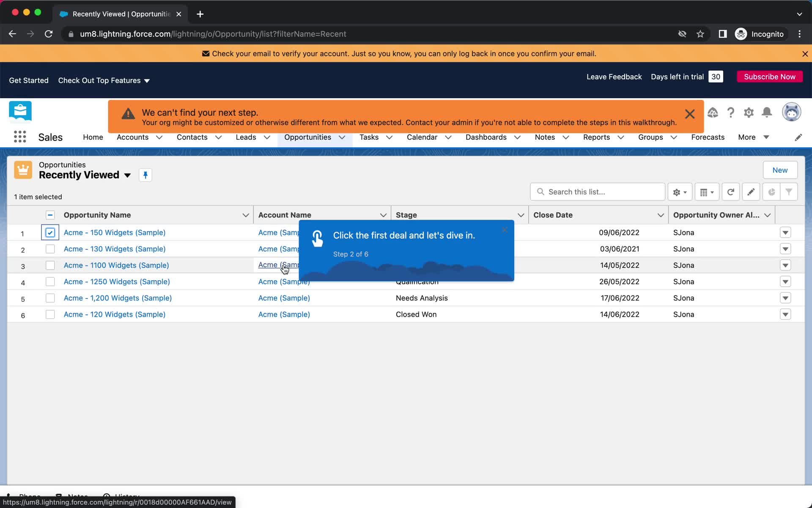This screenshot has width=812, height=508.
Task: Dismiss the 'can't find next step' warning
Action: 690,114
